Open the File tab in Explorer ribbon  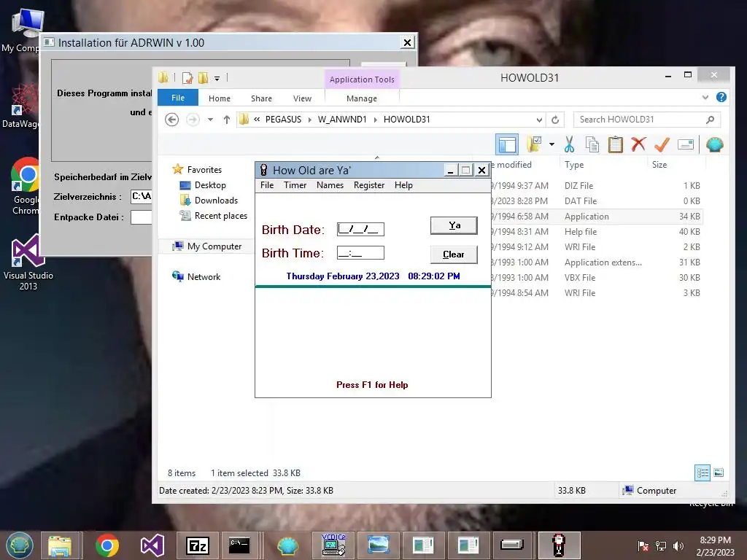(x=178, y=98)
